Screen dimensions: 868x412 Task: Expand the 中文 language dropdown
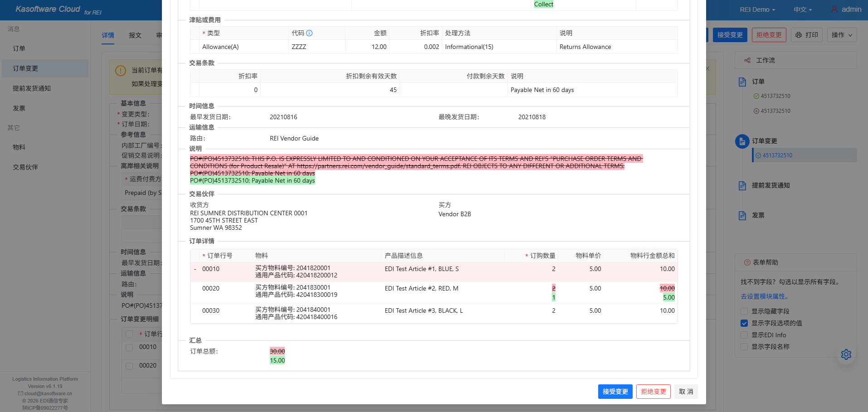(802, 10)
